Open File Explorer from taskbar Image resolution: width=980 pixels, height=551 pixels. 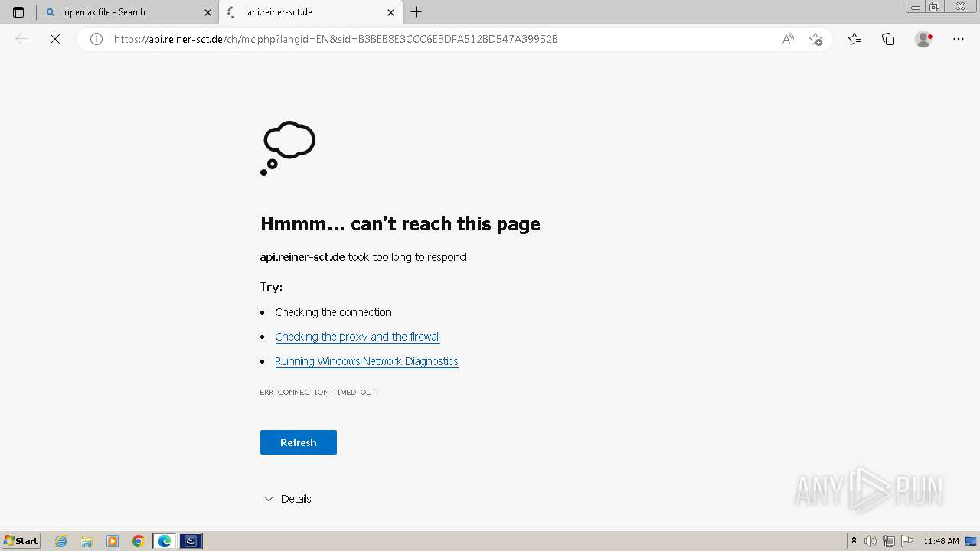(87, 541)
